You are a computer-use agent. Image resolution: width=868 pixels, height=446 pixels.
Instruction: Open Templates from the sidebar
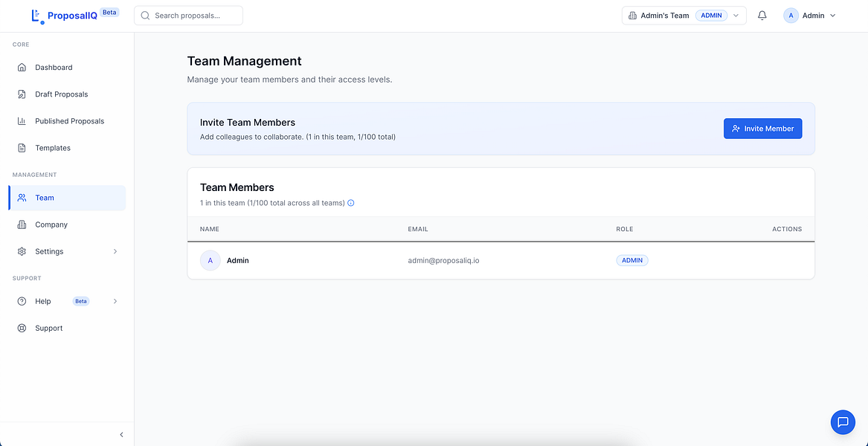click(53, 148)
